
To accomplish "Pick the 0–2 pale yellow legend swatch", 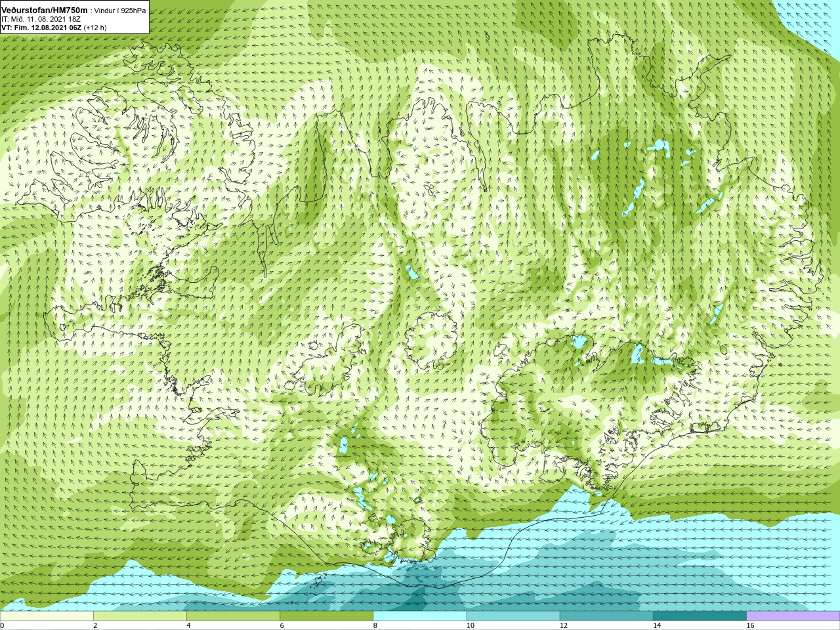I will (47, 616).
